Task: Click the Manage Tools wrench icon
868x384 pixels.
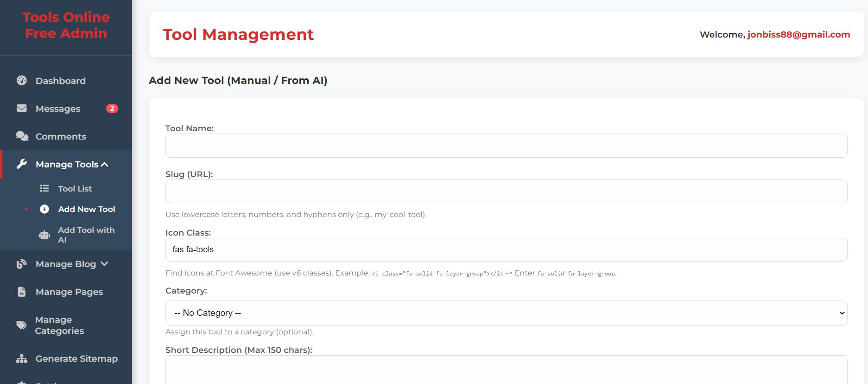Action: pyautogui.click(x=22, y=164)
